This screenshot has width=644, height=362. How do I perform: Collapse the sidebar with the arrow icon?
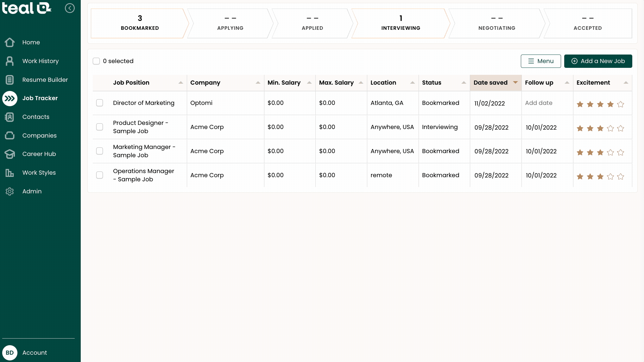(70, 8)
